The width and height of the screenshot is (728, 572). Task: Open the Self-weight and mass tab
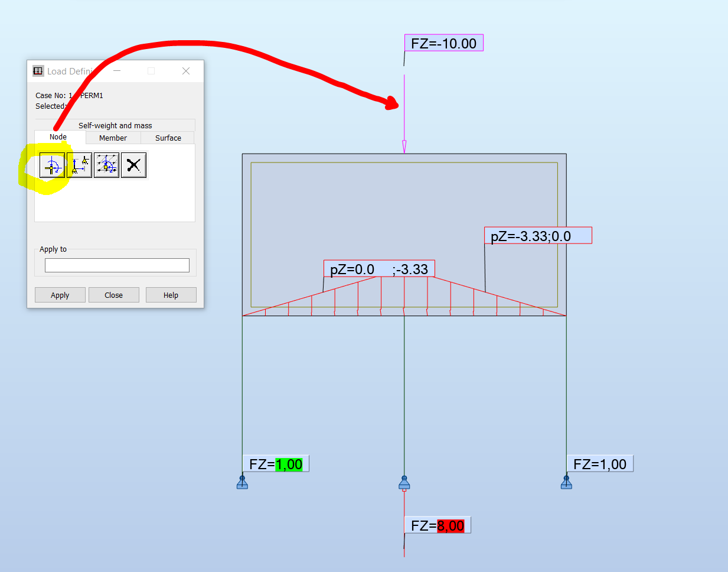point(115,125)
